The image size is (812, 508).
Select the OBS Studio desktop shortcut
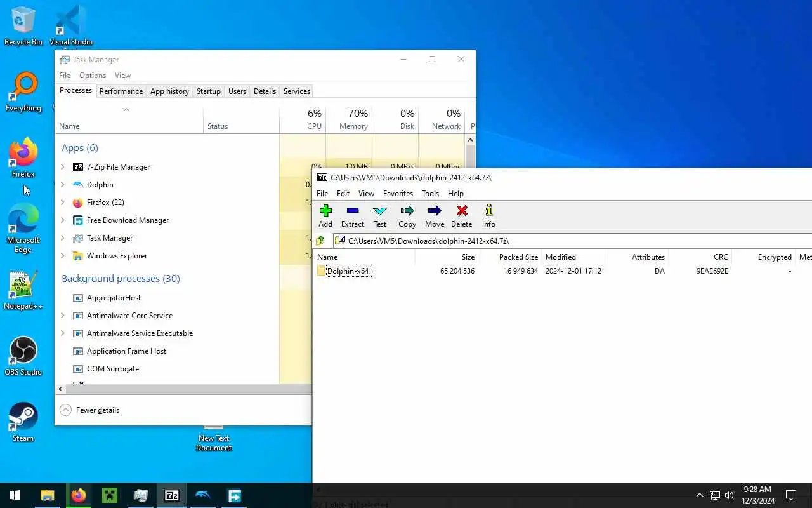click(x=23, y=356)
